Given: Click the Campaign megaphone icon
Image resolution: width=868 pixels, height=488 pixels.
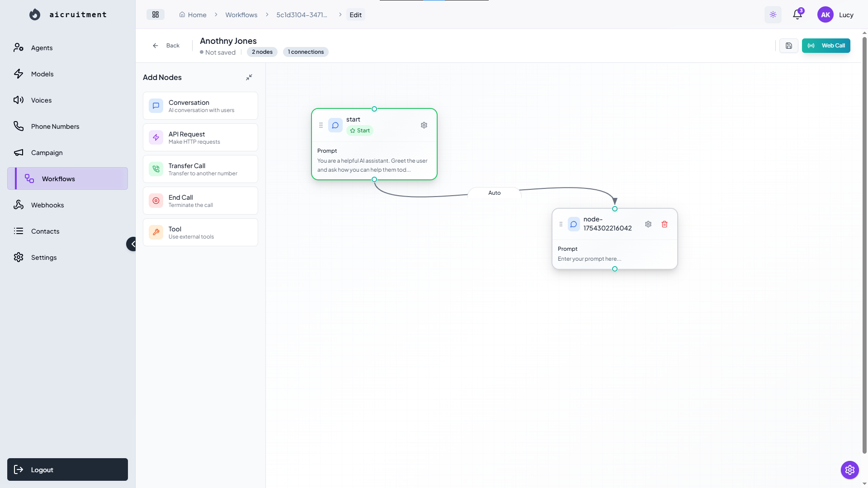Looking at the screenshot, I should coord(19,152).
